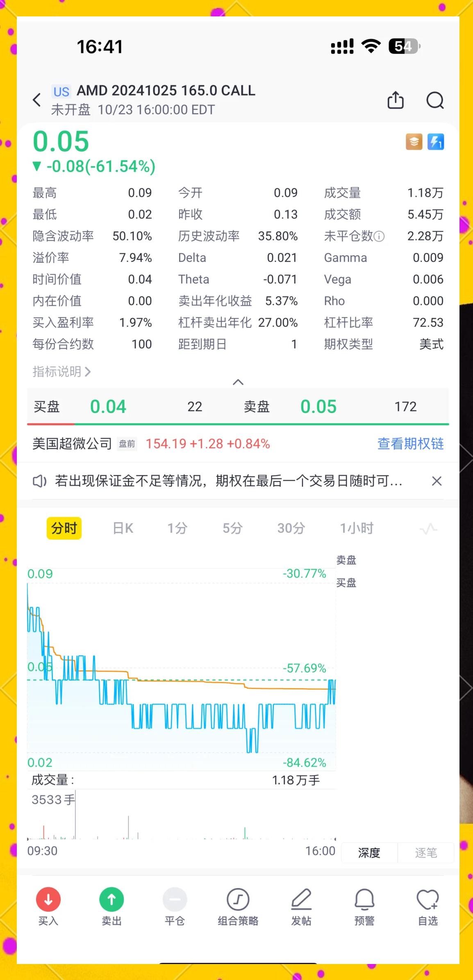Switch to 1小时 chart tab
473x980 pixels.
(357, 528)
